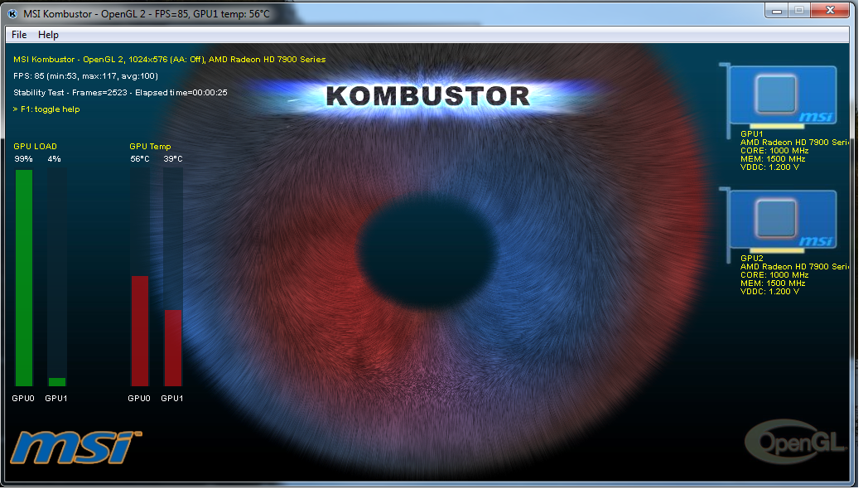This screenshot has width=868, height=494.
Task: Click the '39°C' temperature value
Action: (173, 159)
